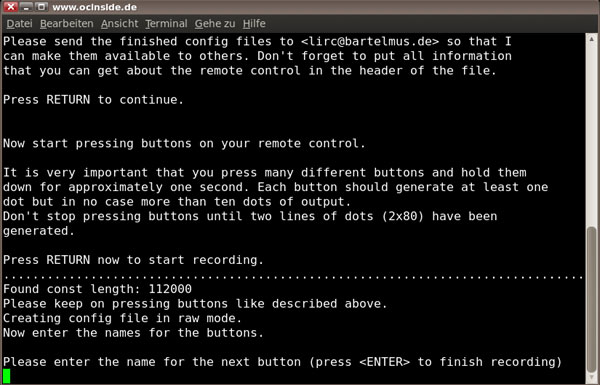Open the Hilfe menu
This screenshot has height=385, width=600.
click(x=254, y=24)
